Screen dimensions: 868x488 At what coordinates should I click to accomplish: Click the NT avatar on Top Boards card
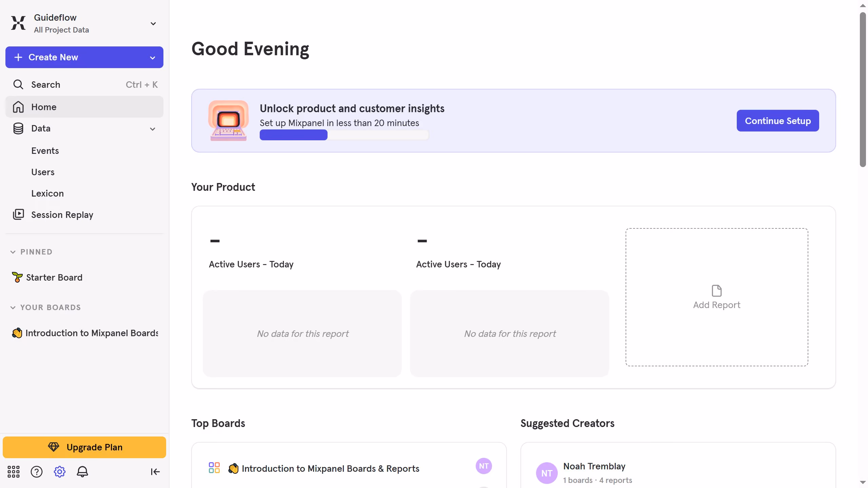click(x=484, y=466)
